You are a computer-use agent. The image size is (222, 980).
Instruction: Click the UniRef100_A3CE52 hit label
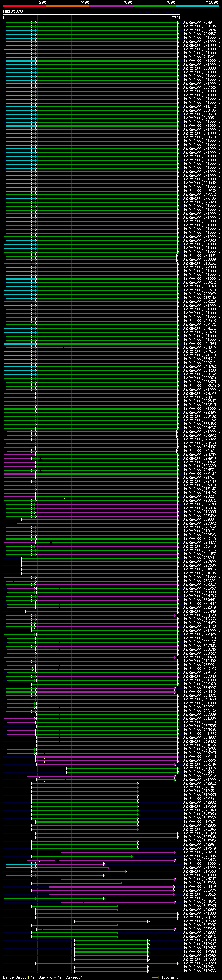(x=199, y=420)
